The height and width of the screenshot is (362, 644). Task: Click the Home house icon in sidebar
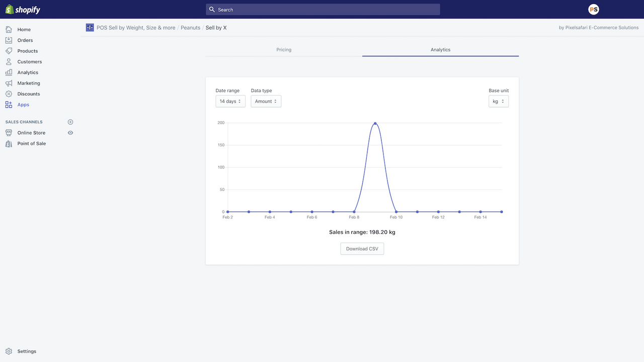9,30
